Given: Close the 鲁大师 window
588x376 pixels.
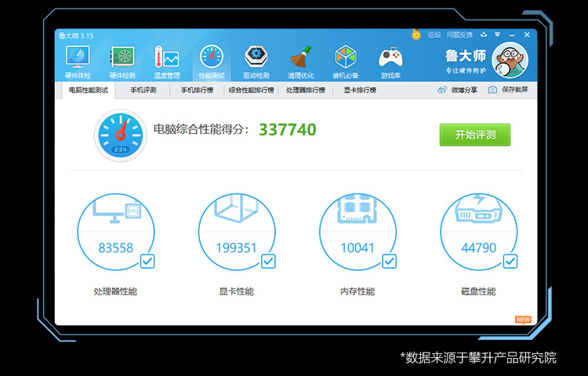Looking at the screenshot, I should [527, 34].
